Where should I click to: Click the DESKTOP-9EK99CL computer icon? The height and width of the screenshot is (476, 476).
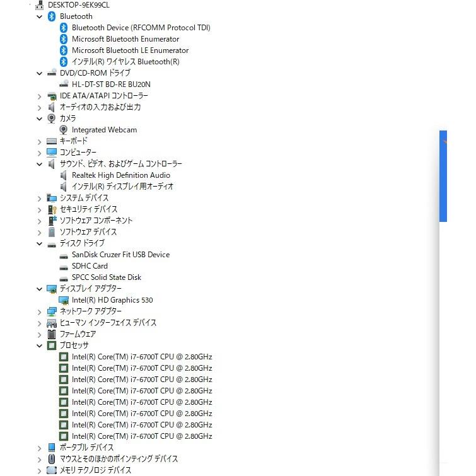coord(40,5)
